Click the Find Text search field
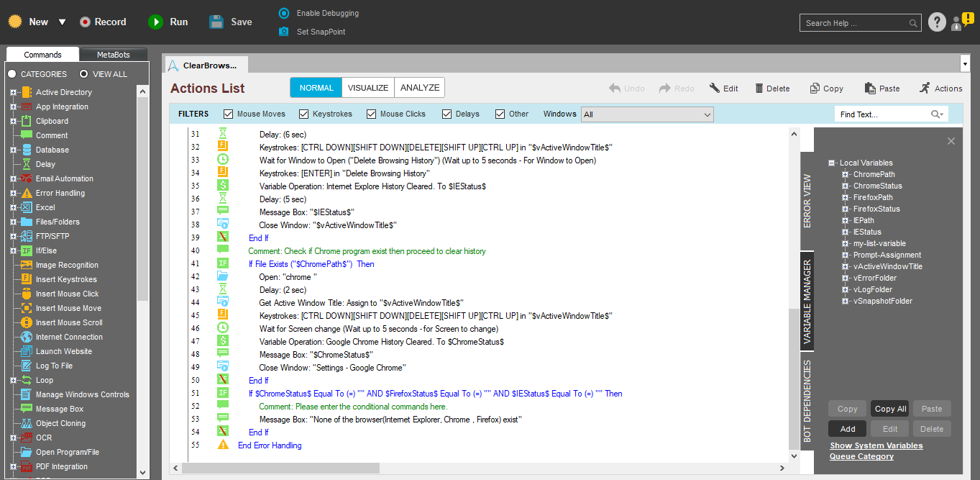Viewport: 980px width, 480px height. (x=883, y=114)
